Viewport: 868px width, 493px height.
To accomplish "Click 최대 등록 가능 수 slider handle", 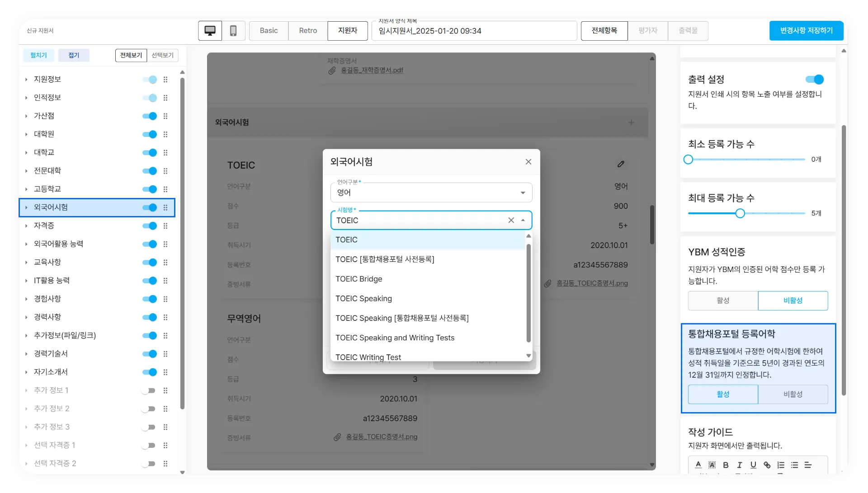I will click(740, 213).
